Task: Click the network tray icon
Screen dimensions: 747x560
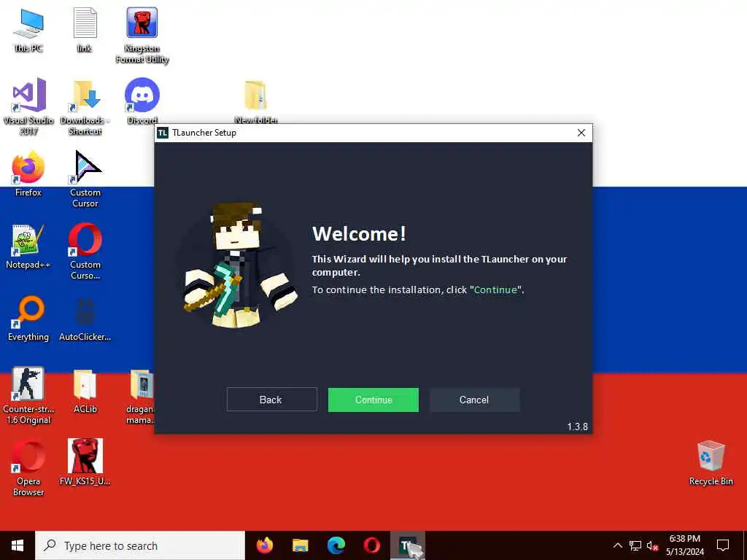Action: [635, 545]
